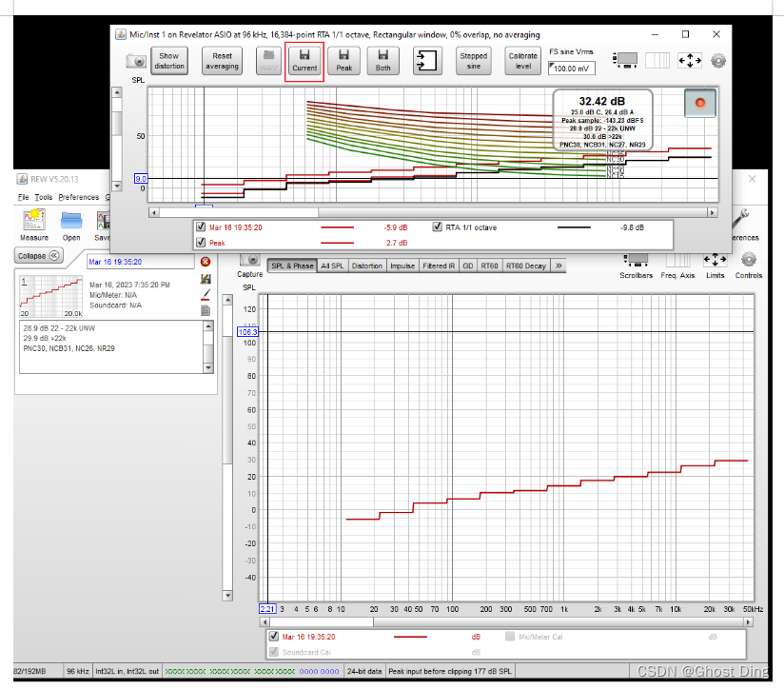
Task: Click RTA horizontal scrollbar right arrow
Action: [x=713, y=212]
